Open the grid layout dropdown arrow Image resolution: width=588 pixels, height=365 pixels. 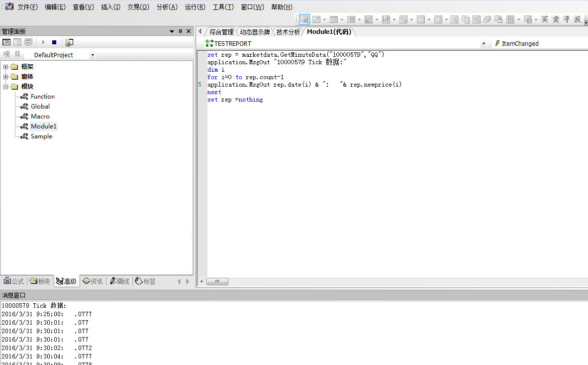518,19
